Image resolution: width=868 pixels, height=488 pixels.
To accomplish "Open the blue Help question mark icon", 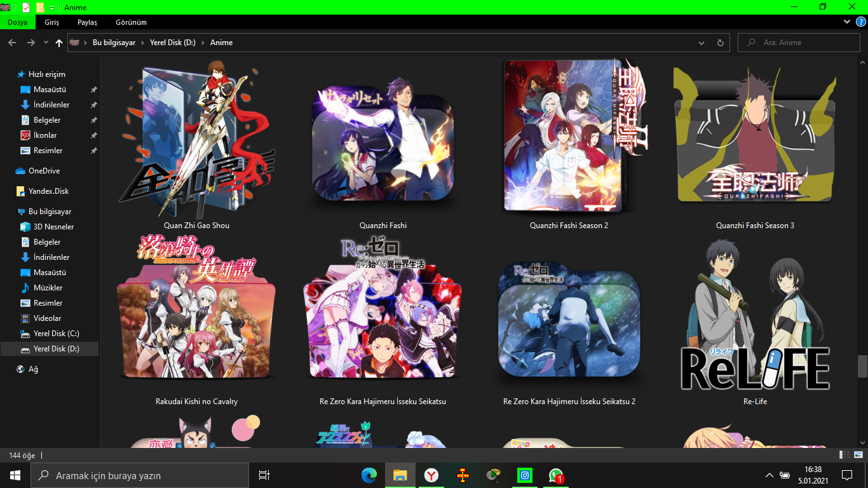I will [x=861, y=22].
